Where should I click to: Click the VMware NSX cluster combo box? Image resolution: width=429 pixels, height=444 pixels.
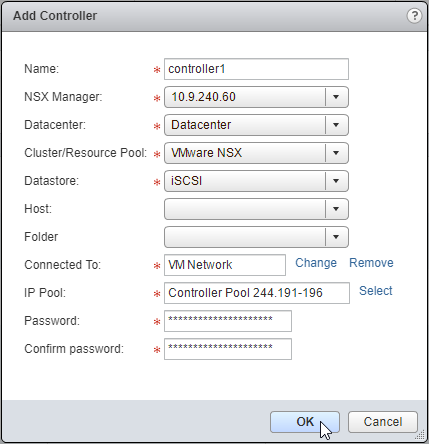[x=256, y=153]
